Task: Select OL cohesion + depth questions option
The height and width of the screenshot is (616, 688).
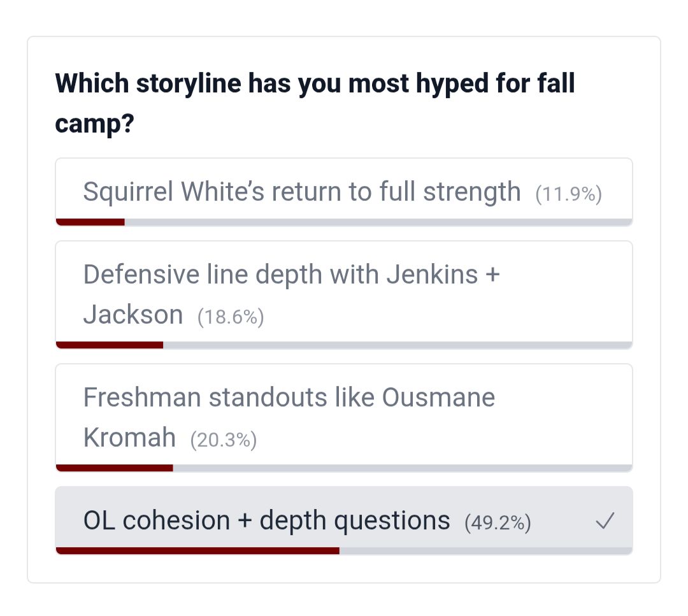Action: pyautogui.click(x=266, y=520)
